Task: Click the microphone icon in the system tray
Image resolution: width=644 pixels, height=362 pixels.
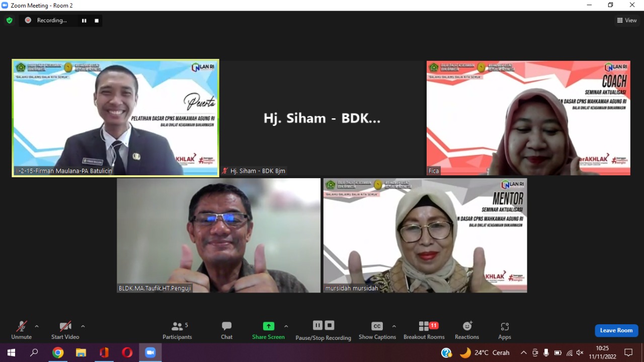Action: (546, 353)
